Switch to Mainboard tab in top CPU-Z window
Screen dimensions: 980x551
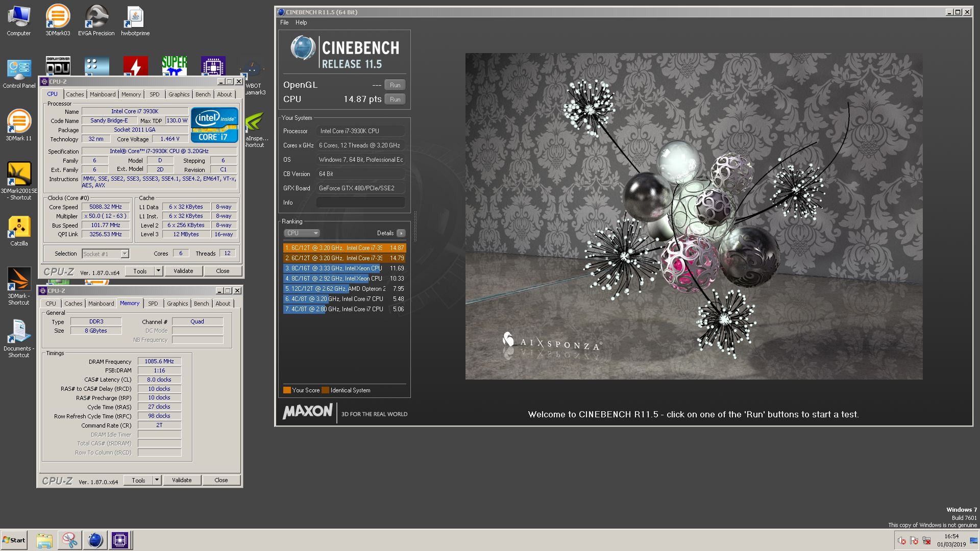click(x=103, y=94)
